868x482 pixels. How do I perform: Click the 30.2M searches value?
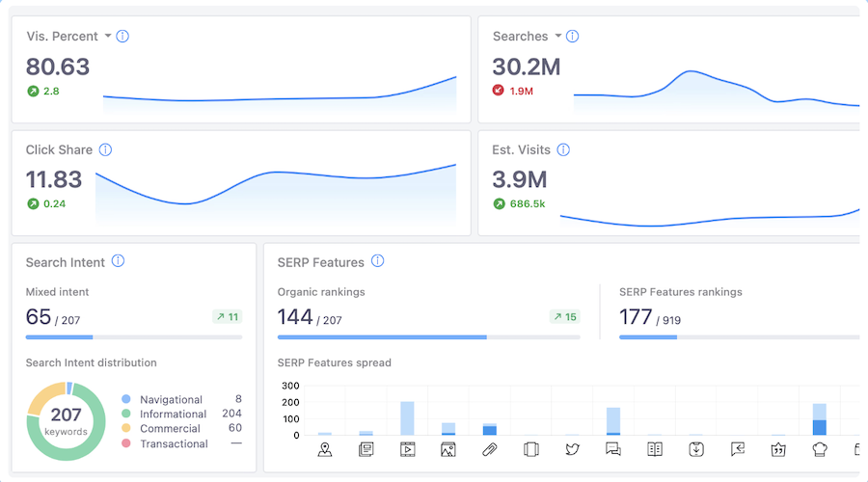click(527, 67)
